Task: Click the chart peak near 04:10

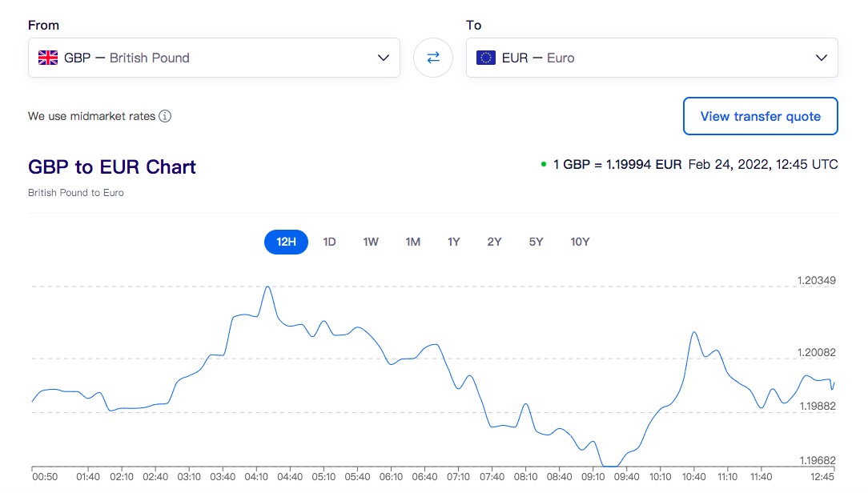Action: pyautogui.click(x=267, y=287)
